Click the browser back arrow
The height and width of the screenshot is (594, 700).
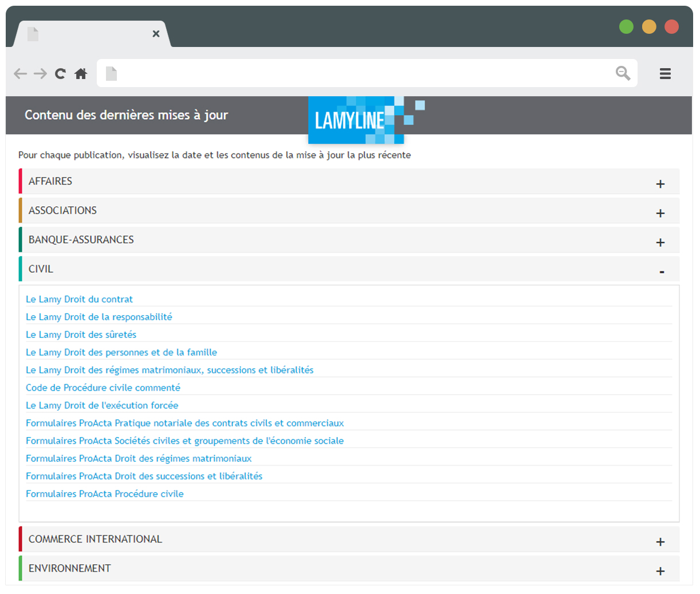coord(21,74)
